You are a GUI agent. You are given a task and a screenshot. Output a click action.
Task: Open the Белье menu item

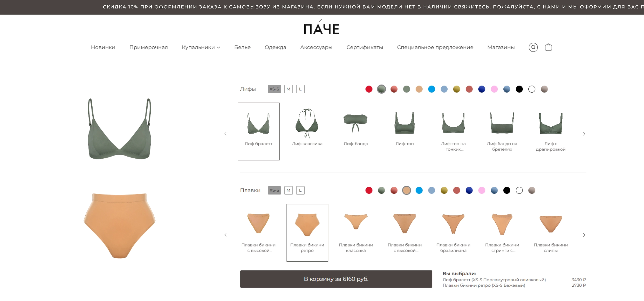tap(242, 47)
